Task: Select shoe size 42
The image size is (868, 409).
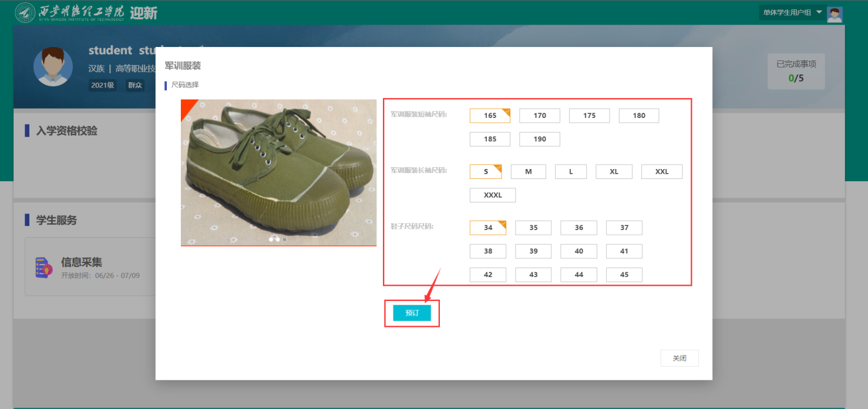Action: (x=488, y=275)
